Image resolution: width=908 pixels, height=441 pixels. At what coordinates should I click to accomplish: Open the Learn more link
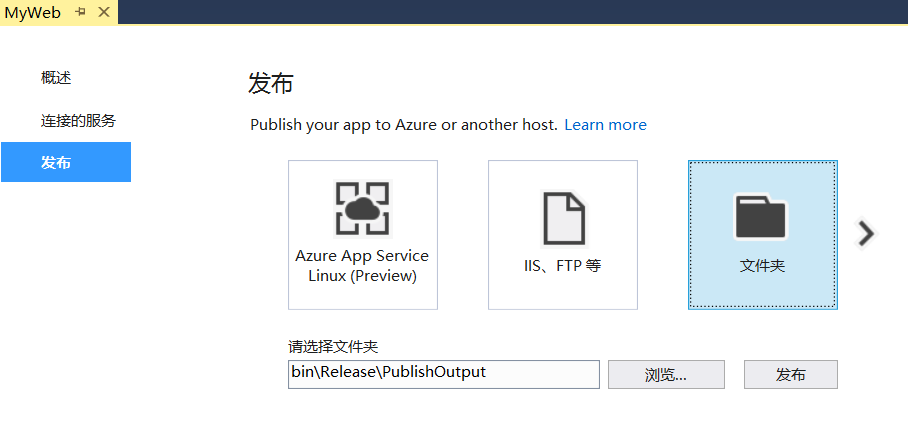[605, 125]
